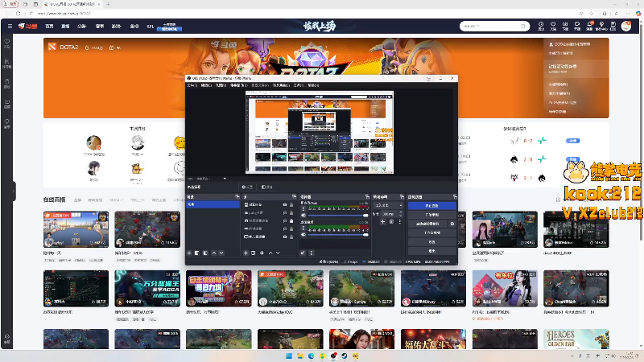Click the add scene plus icon in OBS
This screenshot has height=362, width=644.
coord(189,253)
